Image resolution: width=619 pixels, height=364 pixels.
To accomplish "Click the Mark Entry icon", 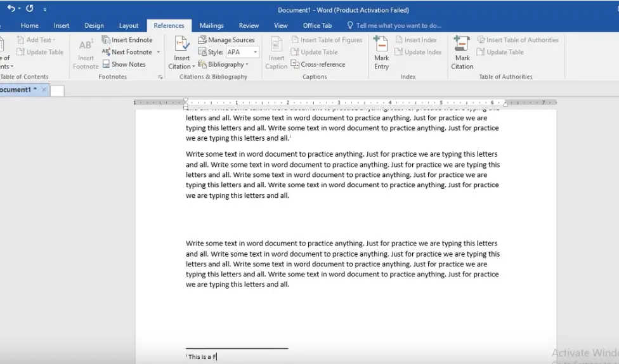I will (x=381, y=44).
